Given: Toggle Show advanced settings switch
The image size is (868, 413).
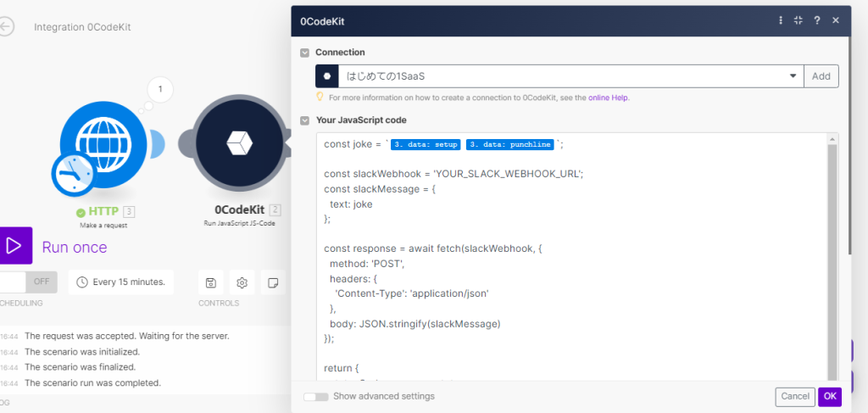Looking at the screenshot, I should [x=315, y=397].
